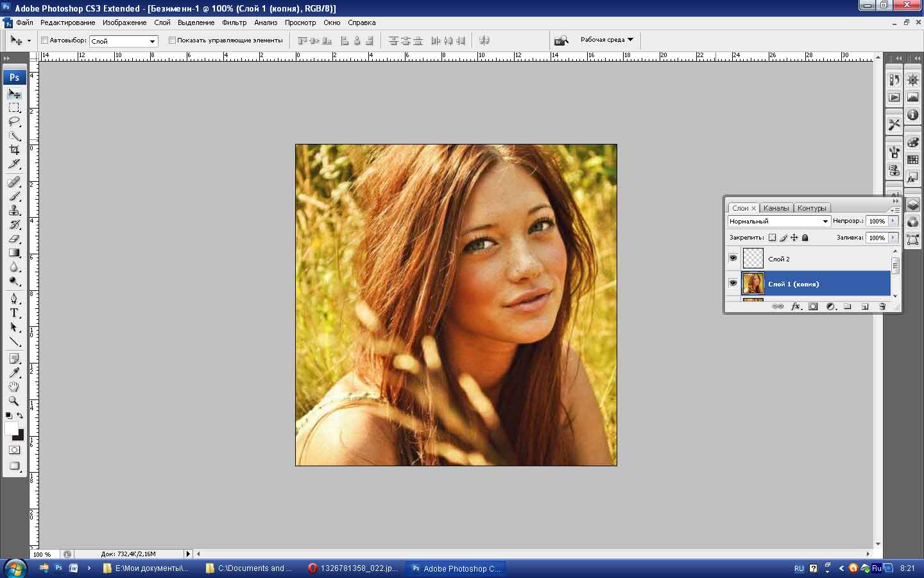
Task: Select the Hand tool
Action: pyautogui.click(x=14, y=387)
